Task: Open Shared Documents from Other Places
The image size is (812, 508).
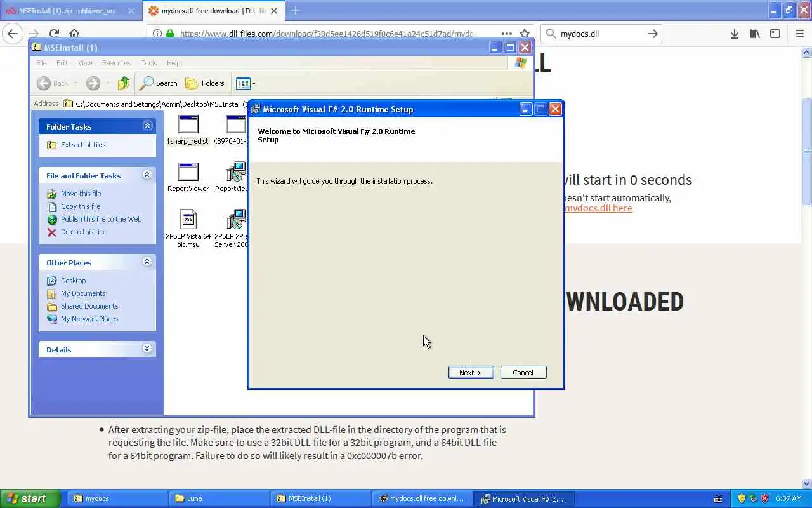Action: coord(89,306)
